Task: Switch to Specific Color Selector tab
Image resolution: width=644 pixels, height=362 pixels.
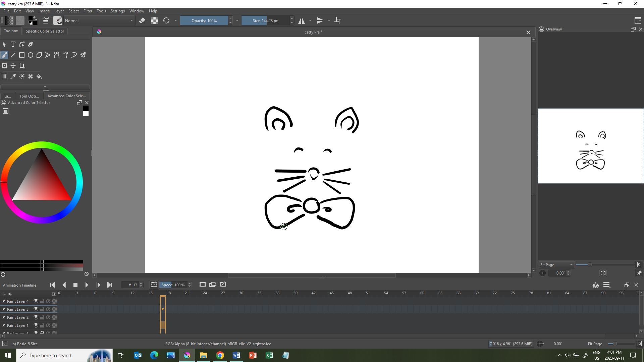Action: pyautogui.click(x=45, y=31)
